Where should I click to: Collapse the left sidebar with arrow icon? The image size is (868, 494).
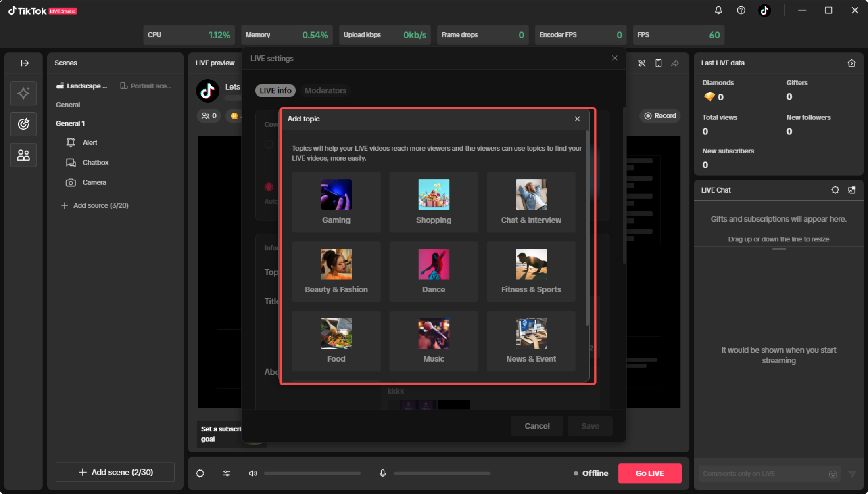pos(25,63)
